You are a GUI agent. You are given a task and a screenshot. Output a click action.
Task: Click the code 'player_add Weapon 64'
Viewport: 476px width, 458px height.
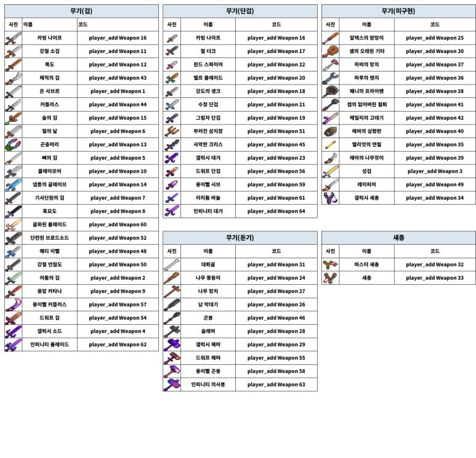tap(276, 211)
